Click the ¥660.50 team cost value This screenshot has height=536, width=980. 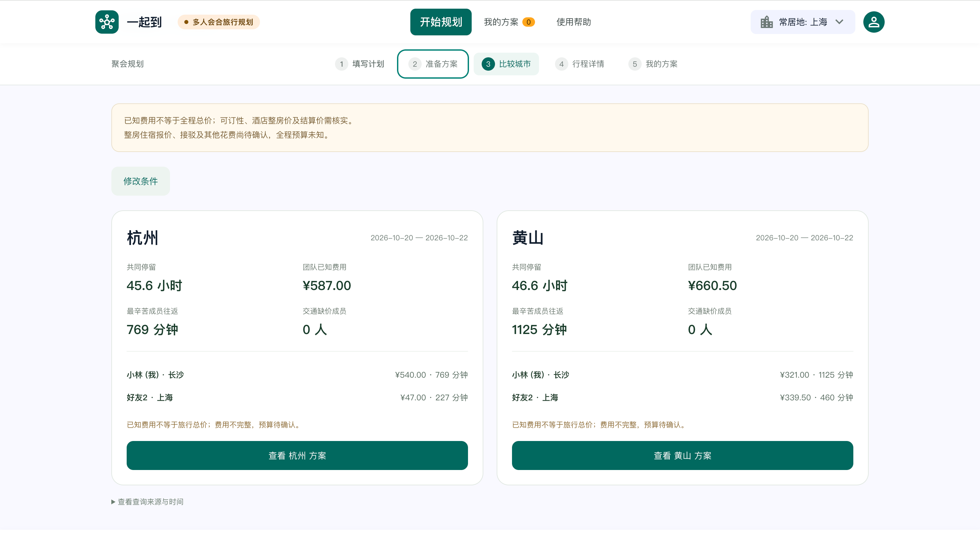(x=712, y=285)
